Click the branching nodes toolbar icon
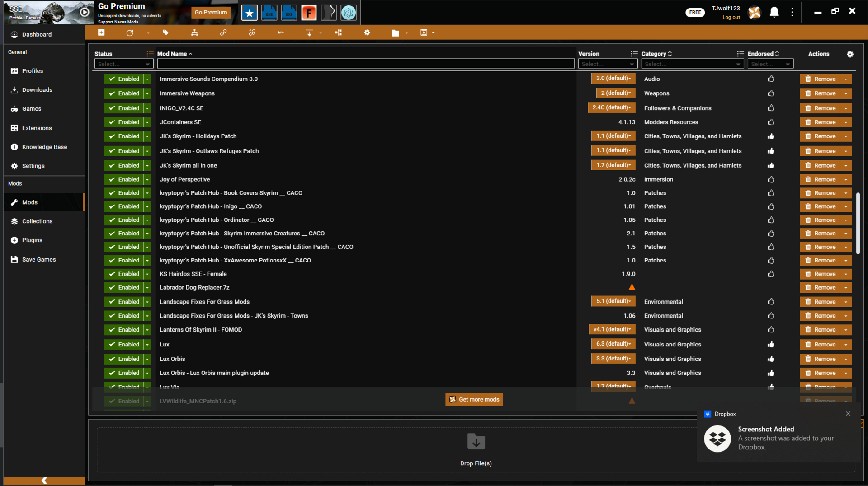868x486 pixels. (338, 33)
